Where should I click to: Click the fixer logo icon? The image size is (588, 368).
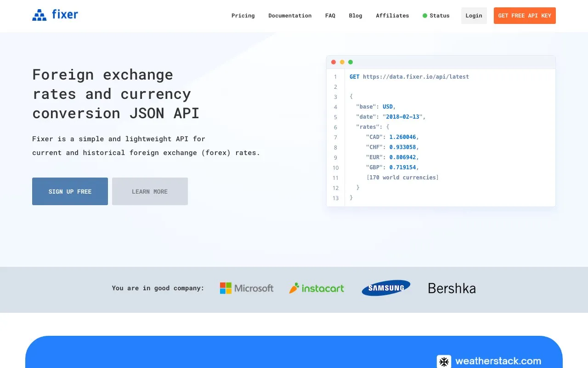tap(40, 15)
